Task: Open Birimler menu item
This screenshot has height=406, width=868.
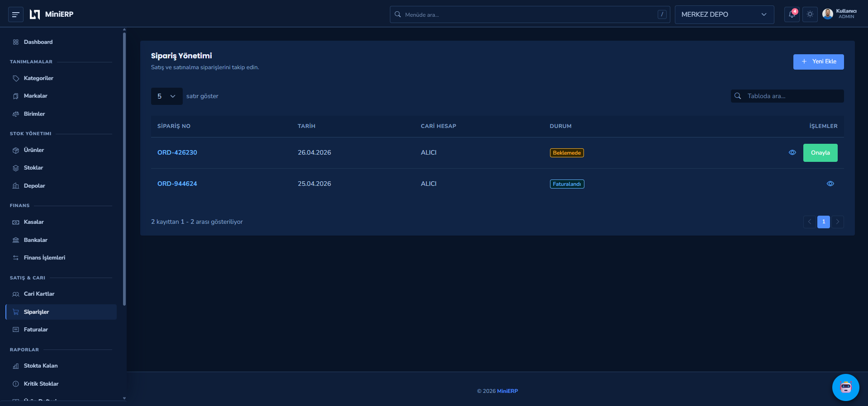Action: point(61,114)
